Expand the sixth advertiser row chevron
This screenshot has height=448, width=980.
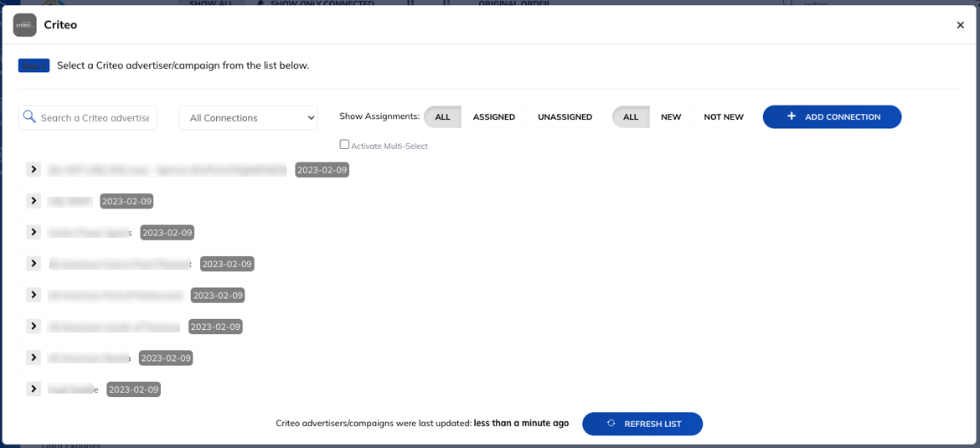34,326
